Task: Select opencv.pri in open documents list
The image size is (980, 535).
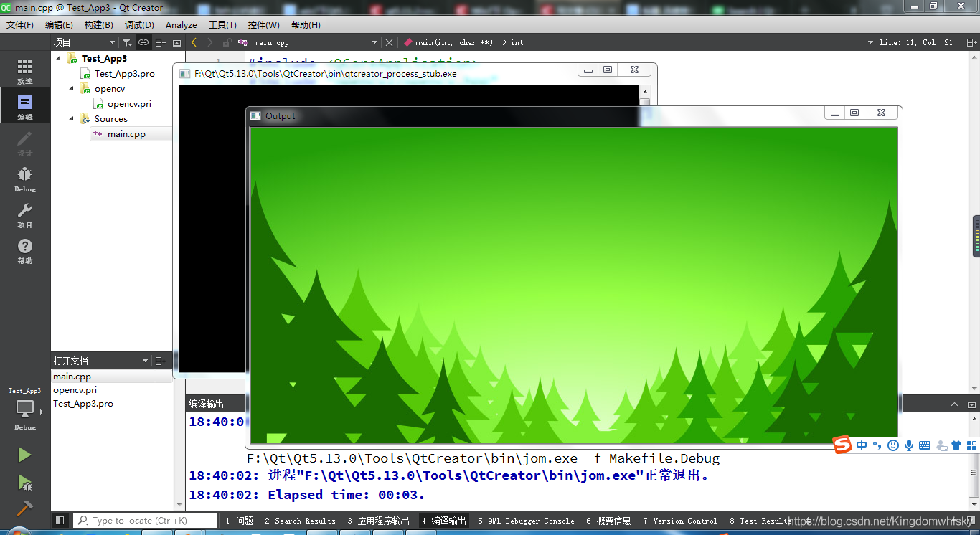Action: [75, 390]
